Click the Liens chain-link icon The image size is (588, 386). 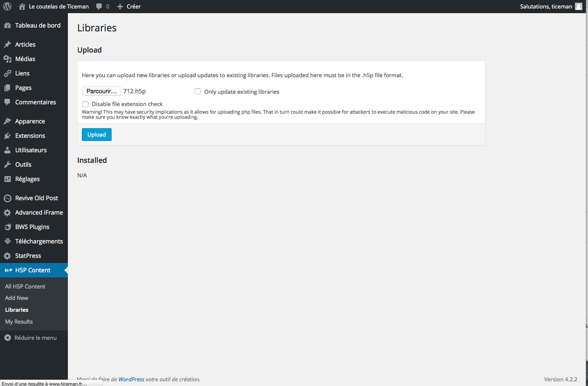pos(7,73)
